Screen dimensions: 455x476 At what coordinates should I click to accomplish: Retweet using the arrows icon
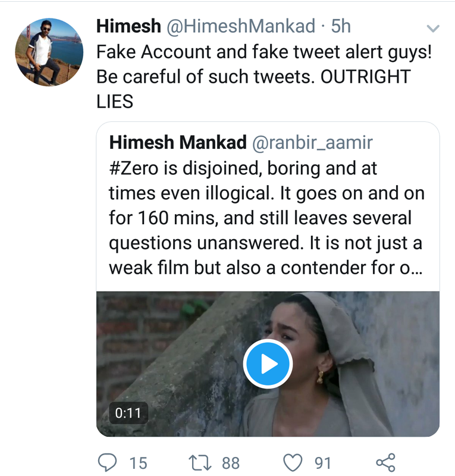pos(200,463)
